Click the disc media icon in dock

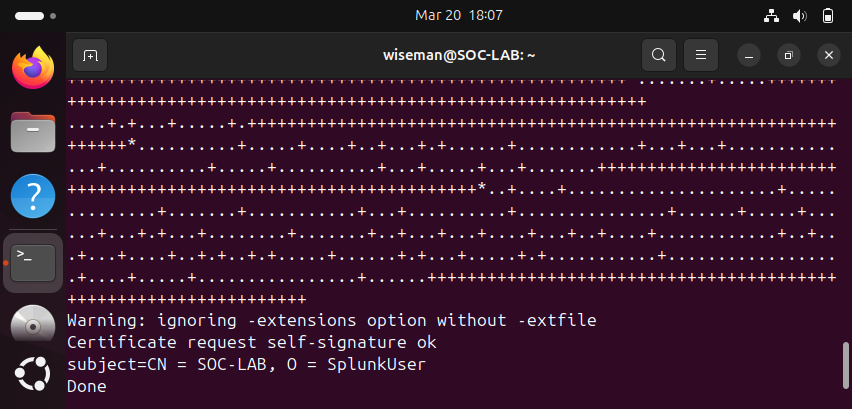point(32,325)
